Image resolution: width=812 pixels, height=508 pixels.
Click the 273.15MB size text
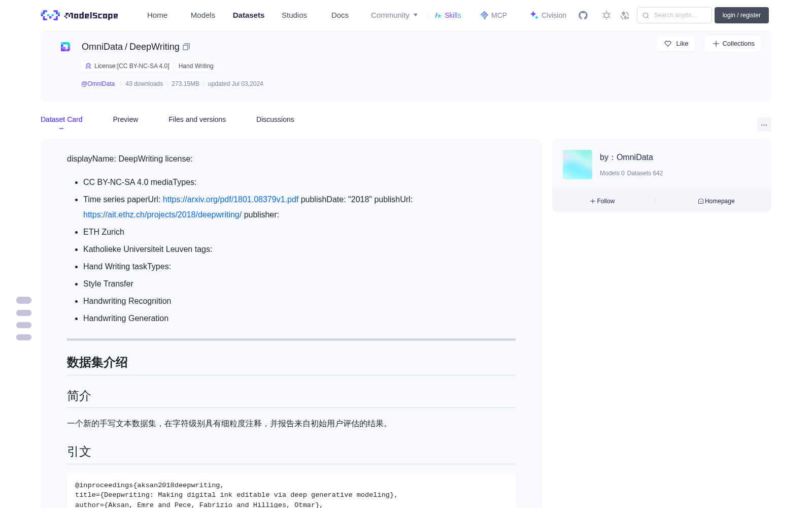(x=185, y=84)
